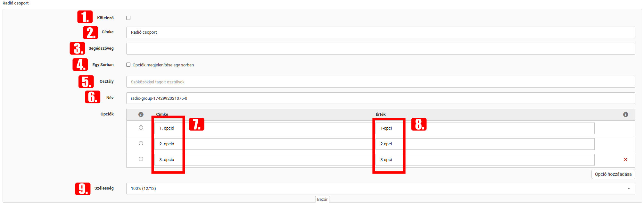Click the 3-opci value field

484,160
